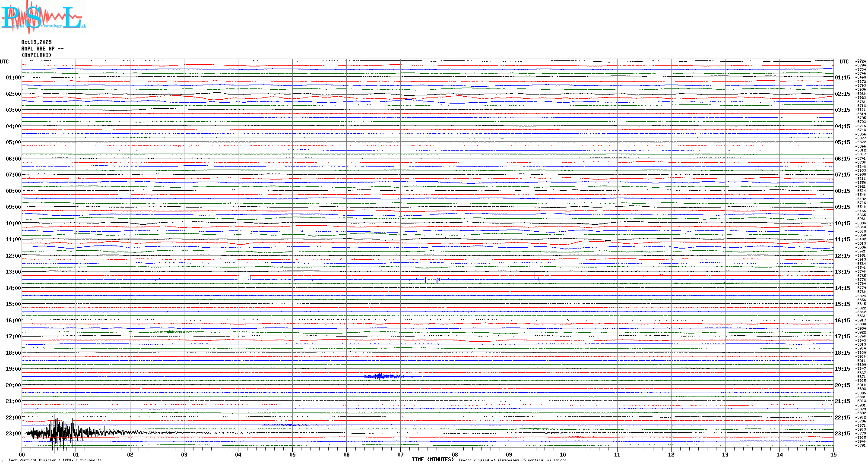Image resolution: width=868 pixels, height=466 pixels.
Task: Click the 20:15 label on right axis
Action: pyautogui.click(x=842, y=385)
